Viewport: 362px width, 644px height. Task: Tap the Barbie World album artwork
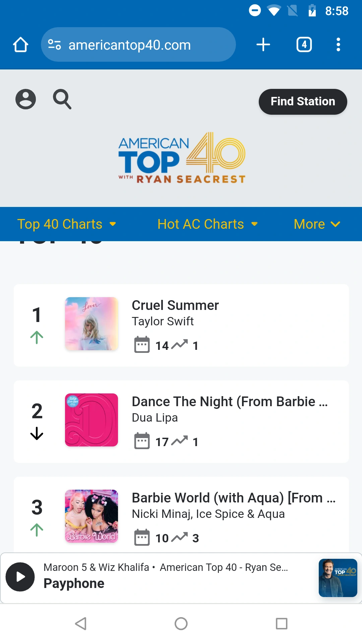(x=92, y=516)
